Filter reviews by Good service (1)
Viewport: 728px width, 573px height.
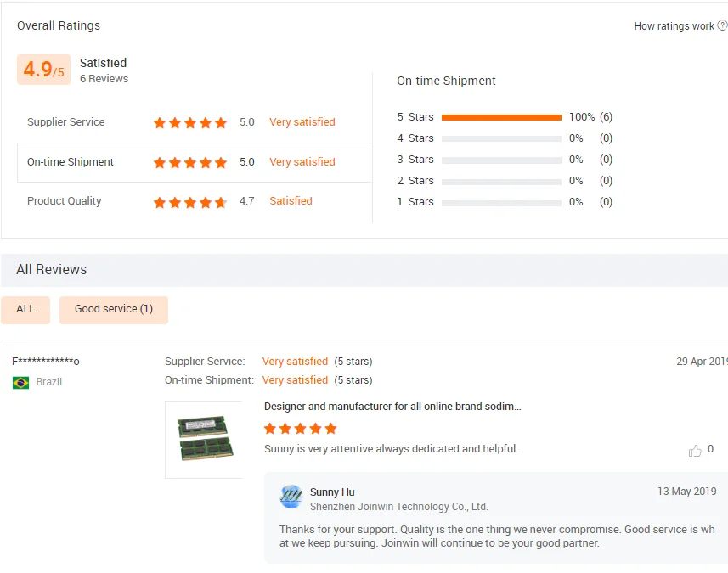tap(114, 310)
